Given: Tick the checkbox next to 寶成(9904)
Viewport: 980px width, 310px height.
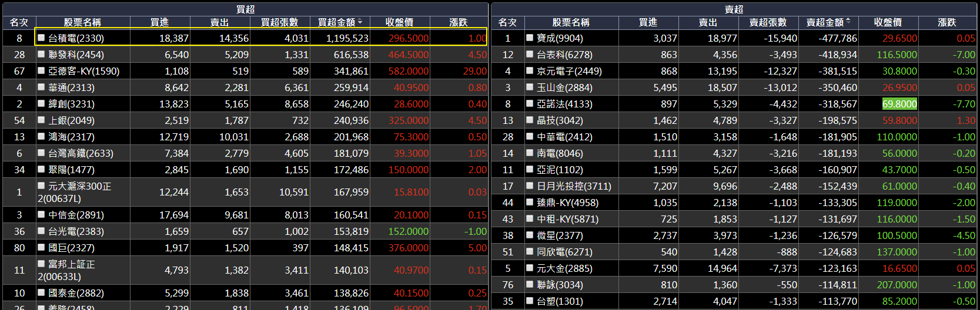Looking at the screenshot, I should [530, 38].
